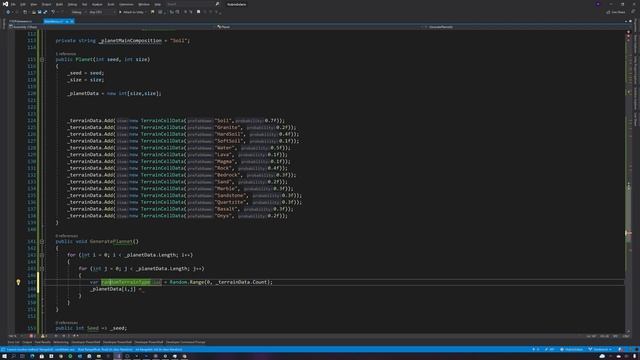This screenshot has height=360, width=640.
Task: Open the Edit menu
Action: tap(23, 4)
